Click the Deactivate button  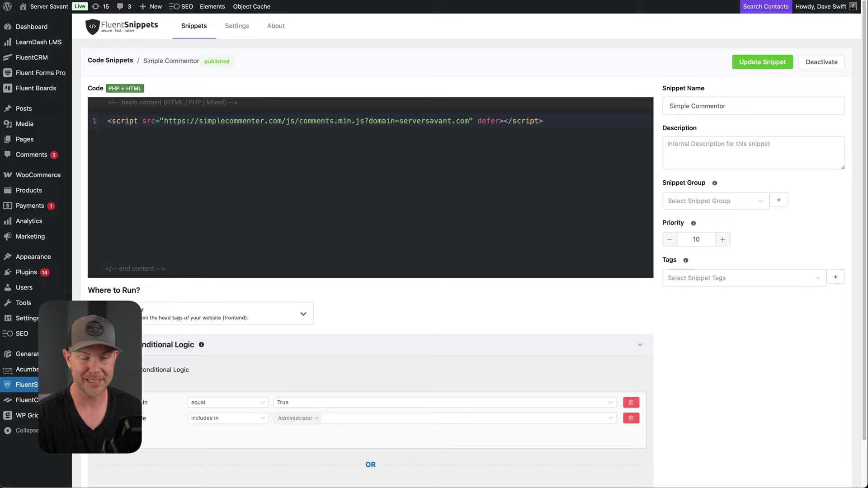pos(821,62)
